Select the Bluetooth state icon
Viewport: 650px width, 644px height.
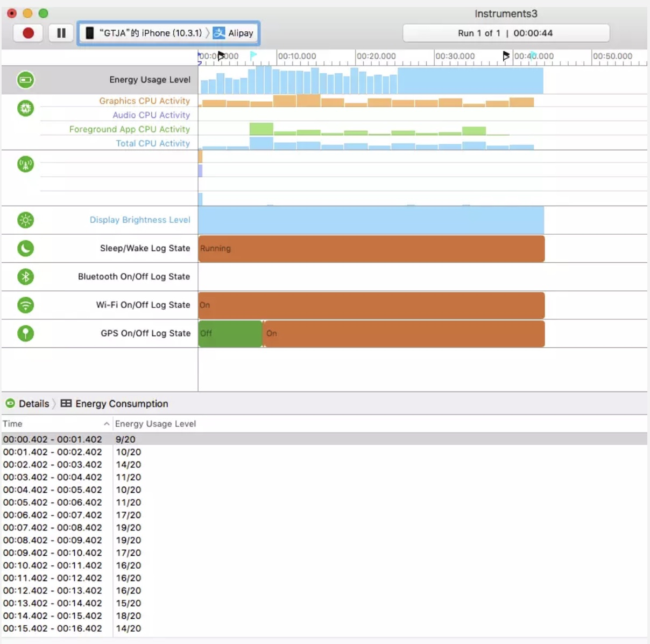coord(25,277)
